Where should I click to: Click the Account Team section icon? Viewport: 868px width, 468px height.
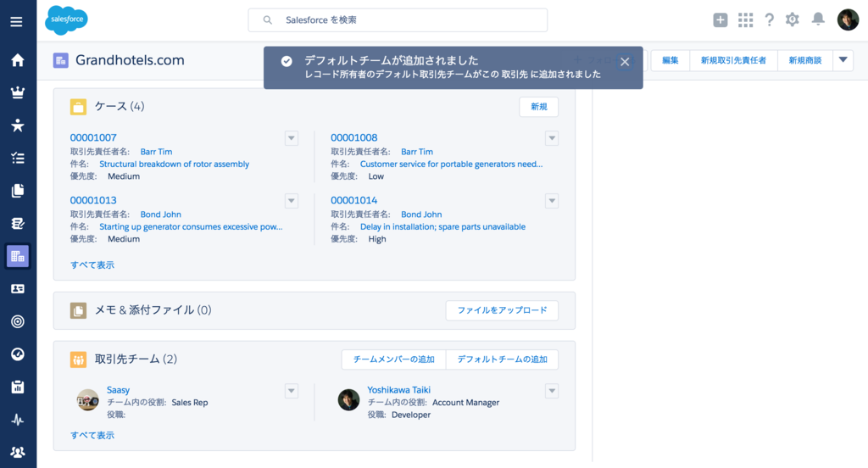coord(78,359)
